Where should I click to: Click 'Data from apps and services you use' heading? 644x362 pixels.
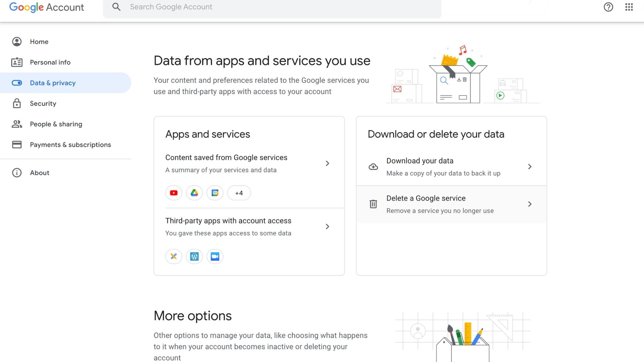(262, 61)
